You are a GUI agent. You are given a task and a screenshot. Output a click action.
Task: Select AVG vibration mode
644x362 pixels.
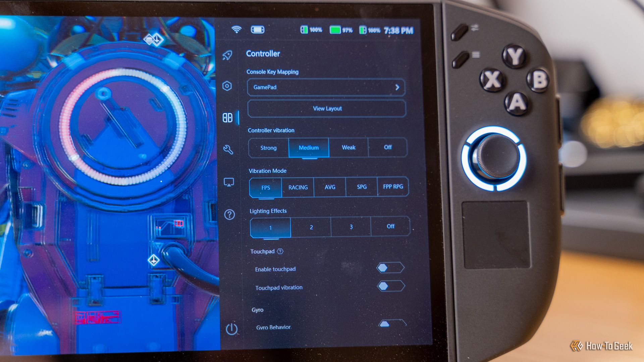[330, 187]
